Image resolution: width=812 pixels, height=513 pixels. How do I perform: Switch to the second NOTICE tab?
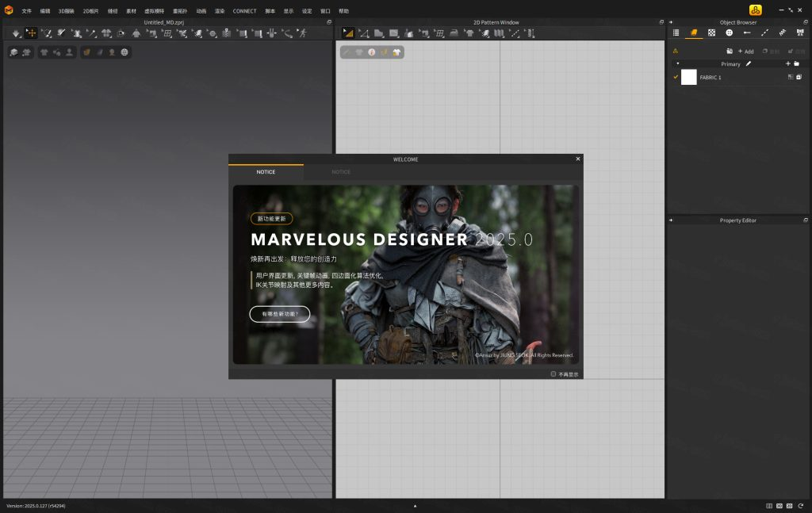point(341,172)
